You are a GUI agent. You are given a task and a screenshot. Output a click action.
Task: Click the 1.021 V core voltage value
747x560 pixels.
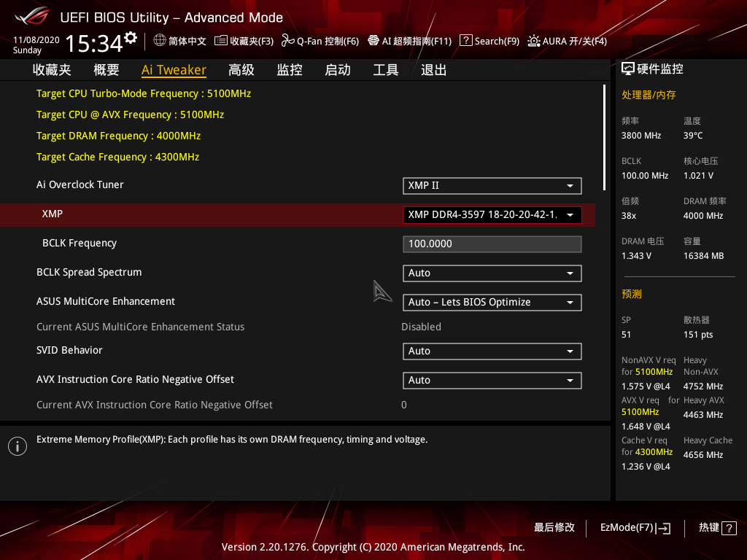coord(698,176)
